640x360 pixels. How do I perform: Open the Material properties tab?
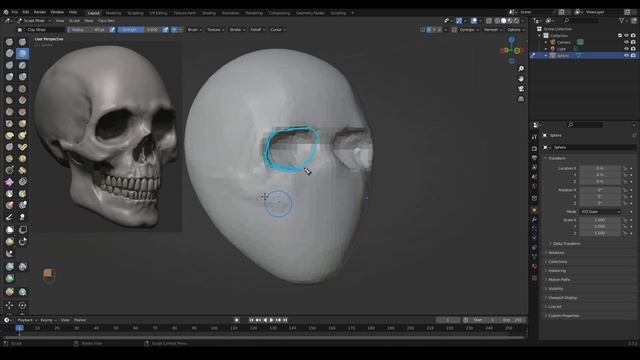tap(534, 266)
